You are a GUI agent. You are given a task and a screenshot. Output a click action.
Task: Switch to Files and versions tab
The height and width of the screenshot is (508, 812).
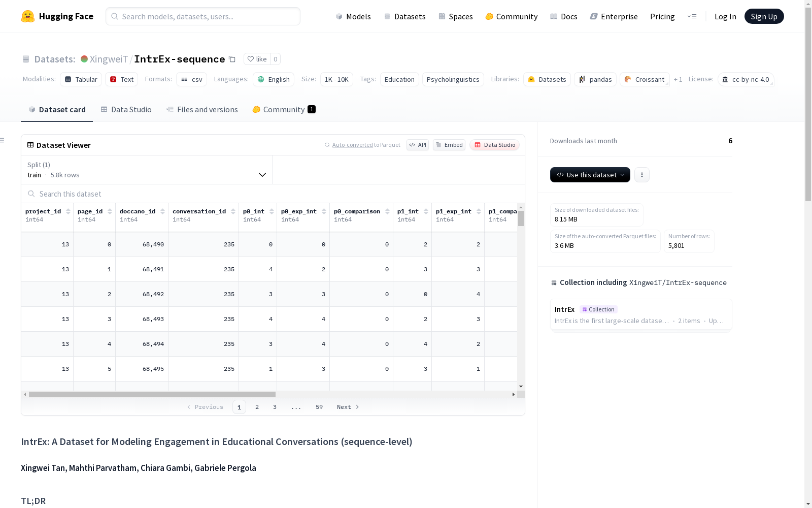202,110
